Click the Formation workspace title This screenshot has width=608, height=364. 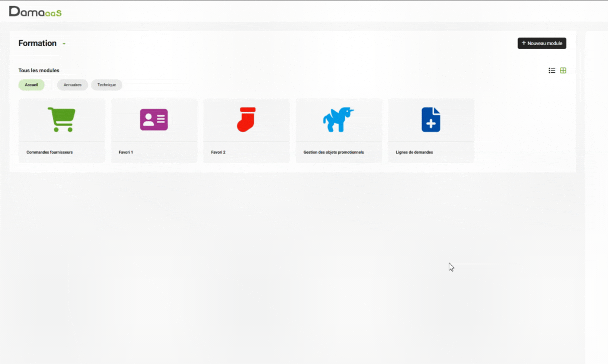coord(37,43)
